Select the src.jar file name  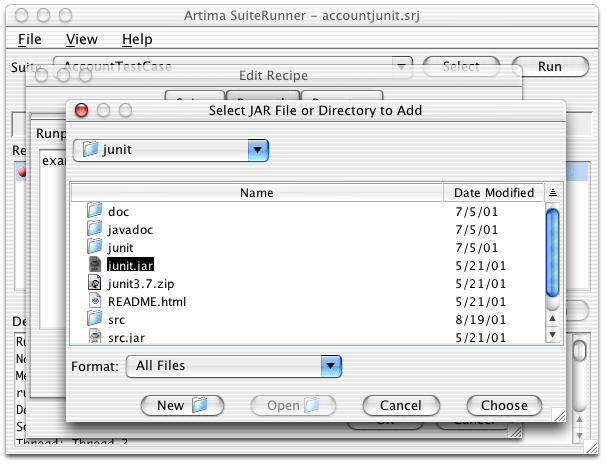point(126,338)
